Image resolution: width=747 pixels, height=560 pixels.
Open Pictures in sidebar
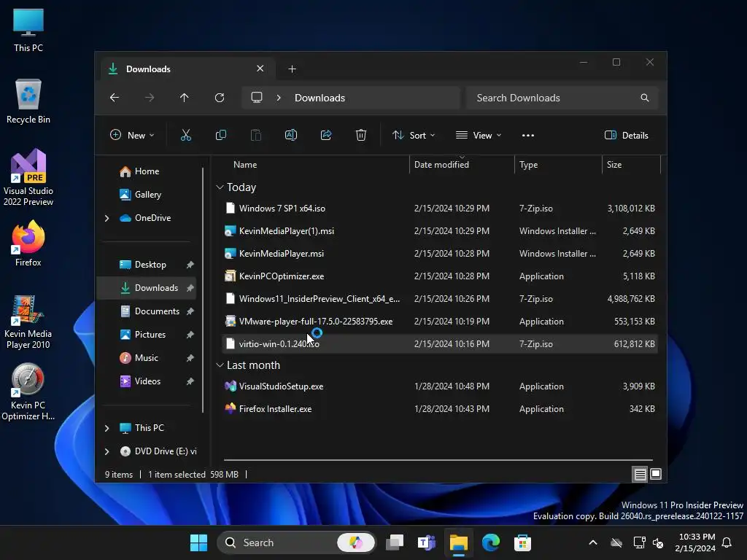point(147,335)
